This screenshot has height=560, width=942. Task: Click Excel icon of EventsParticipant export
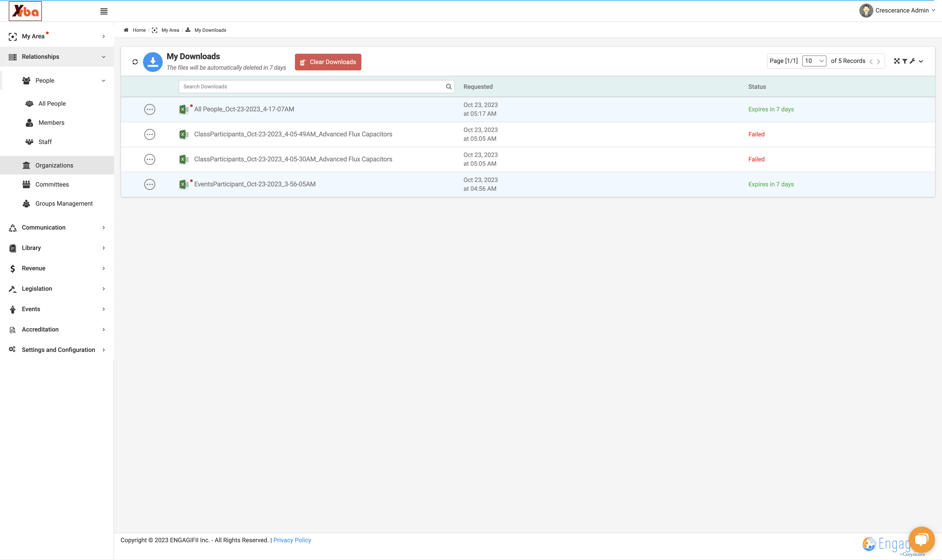coord(184,185)
